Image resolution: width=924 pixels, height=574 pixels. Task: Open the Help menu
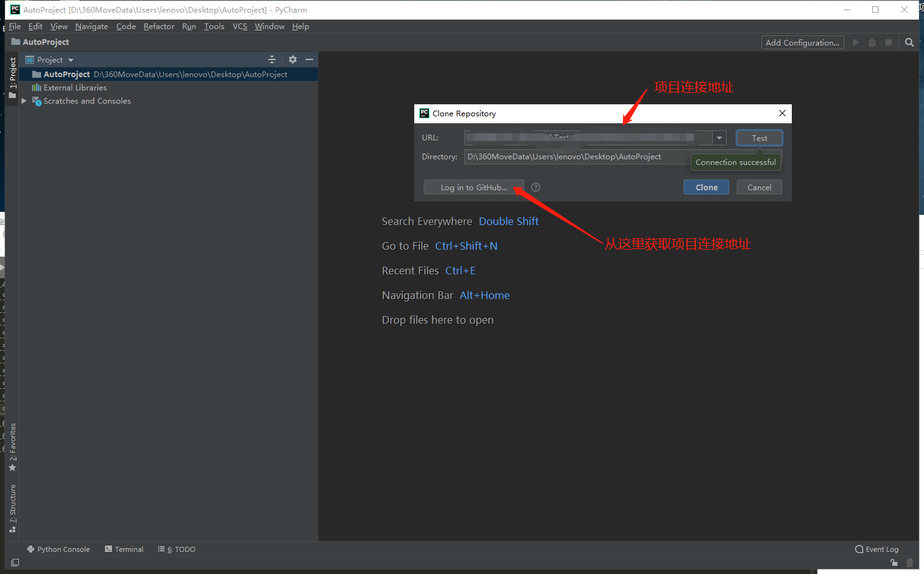(x=300, y=27)
